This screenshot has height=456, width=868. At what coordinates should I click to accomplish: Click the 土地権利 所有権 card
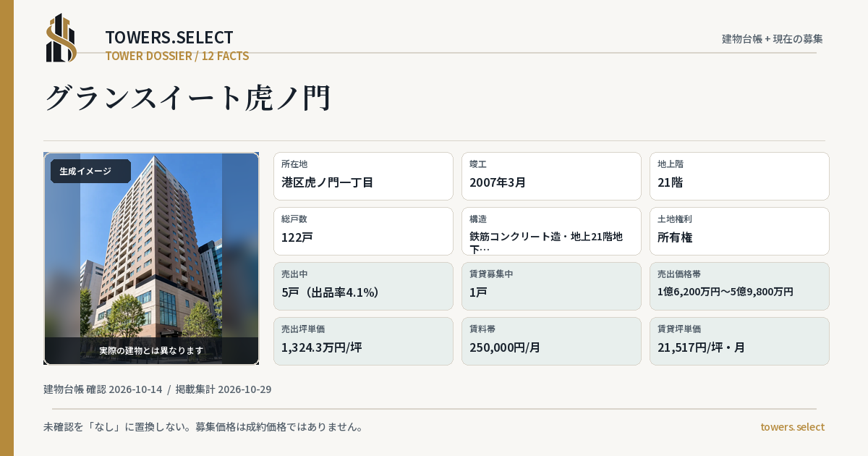pos(739,231)
